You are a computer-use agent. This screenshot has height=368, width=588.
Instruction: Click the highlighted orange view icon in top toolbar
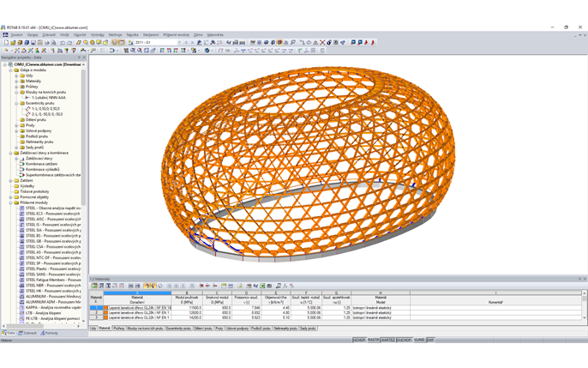pos(279,43)
